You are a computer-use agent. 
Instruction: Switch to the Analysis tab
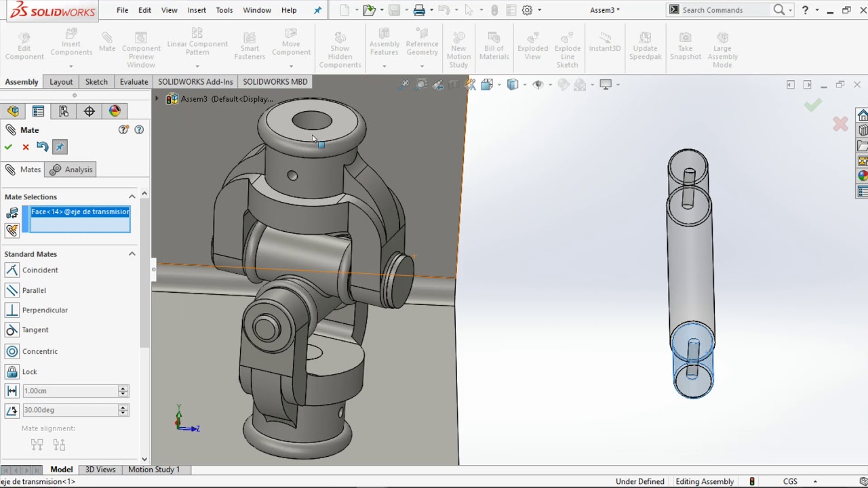tap(71, 169)
